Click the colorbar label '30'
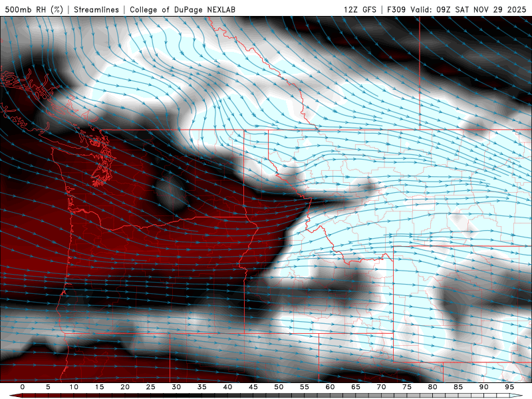The image size is (532, 399). pyautogui.click(x=176, y=387)
